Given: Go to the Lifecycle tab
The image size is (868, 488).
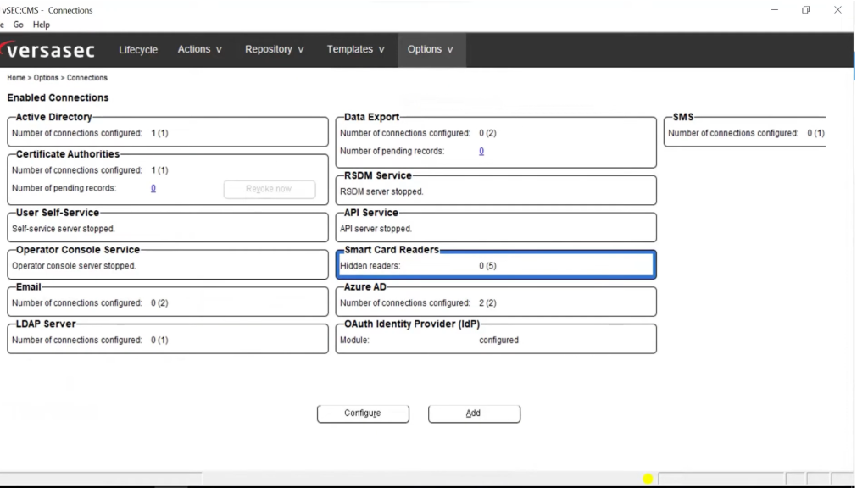Looking at the screenshot, I should tap(138, 50).
